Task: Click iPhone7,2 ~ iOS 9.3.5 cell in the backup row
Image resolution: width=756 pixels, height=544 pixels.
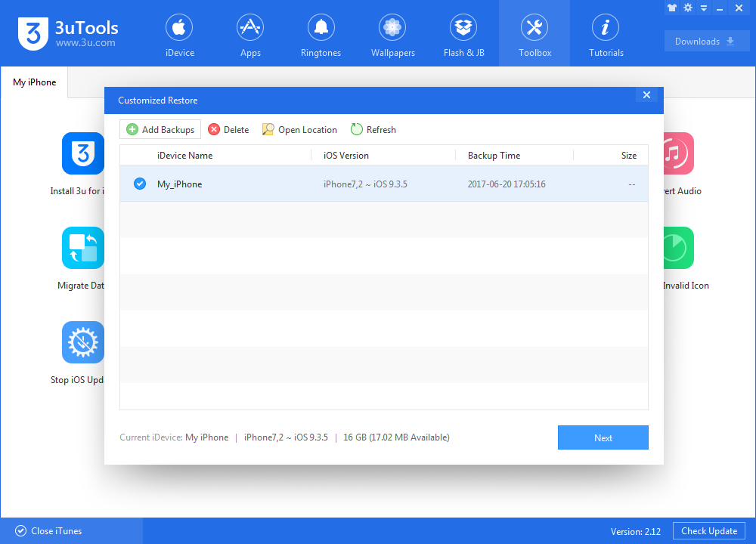Action: 365,184
